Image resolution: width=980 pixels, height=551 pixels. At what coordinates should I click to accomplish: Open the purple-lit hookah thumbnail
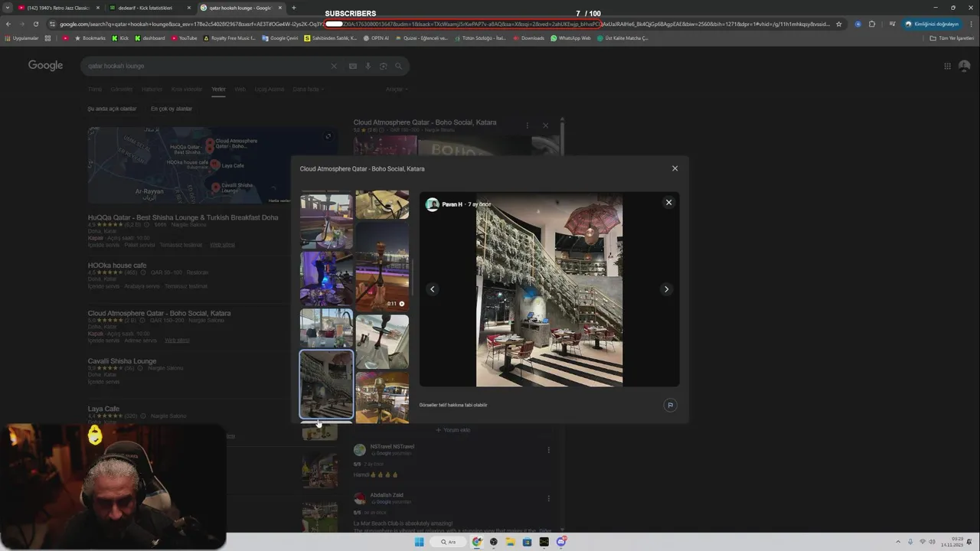coord(326,279)
